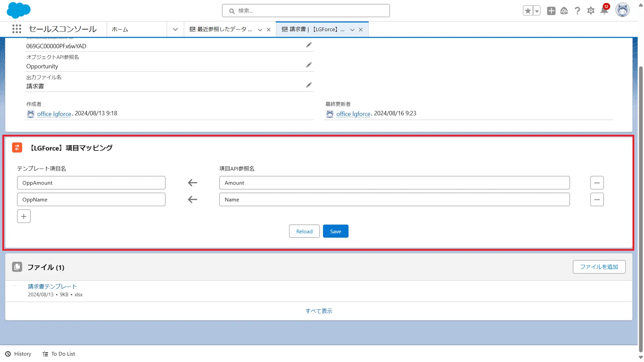Open the global actions plus icon
The width and height of the screenshot is (644, 362).
coord(551,11)
